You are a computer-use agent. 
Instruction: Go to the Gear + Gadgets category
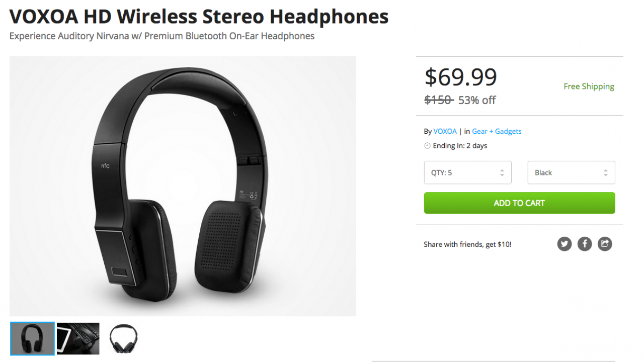pos(497,131)
